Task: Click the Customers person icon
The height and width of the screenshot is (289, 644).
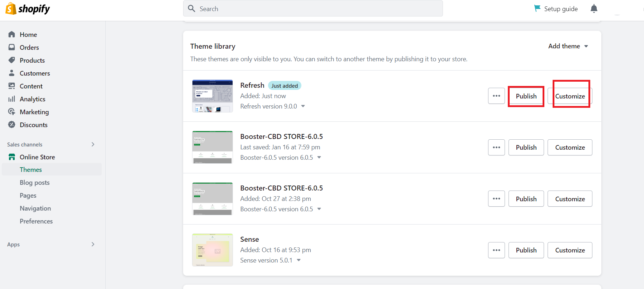Action: pos(12,73)
